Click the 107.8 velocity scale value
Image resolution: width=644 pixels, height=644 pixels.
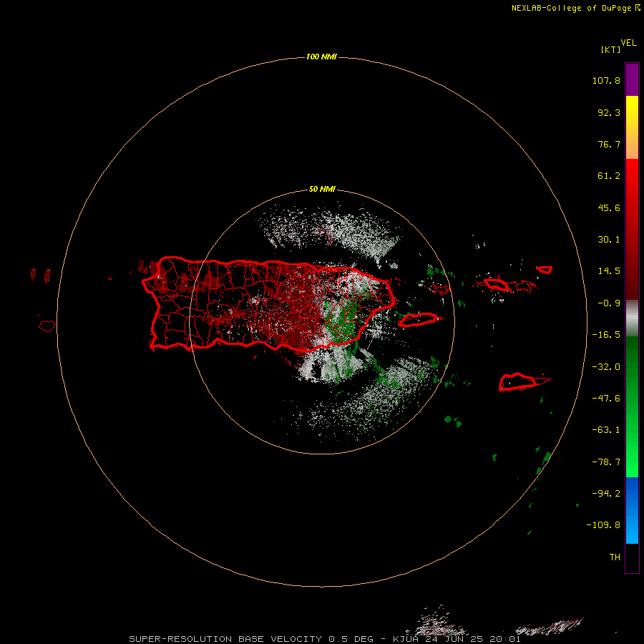[606, 80]
